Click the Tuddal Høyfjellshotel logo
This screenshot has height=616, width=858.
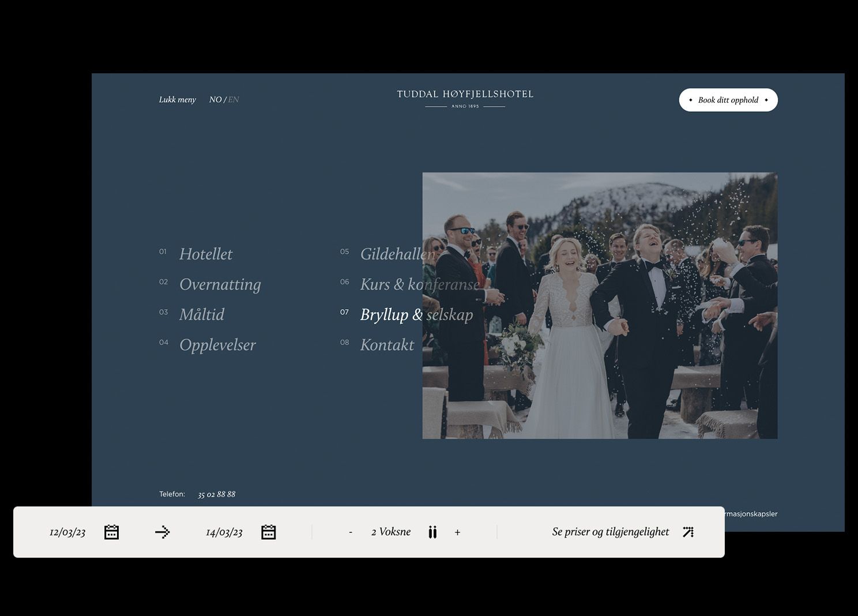point(465,98)
